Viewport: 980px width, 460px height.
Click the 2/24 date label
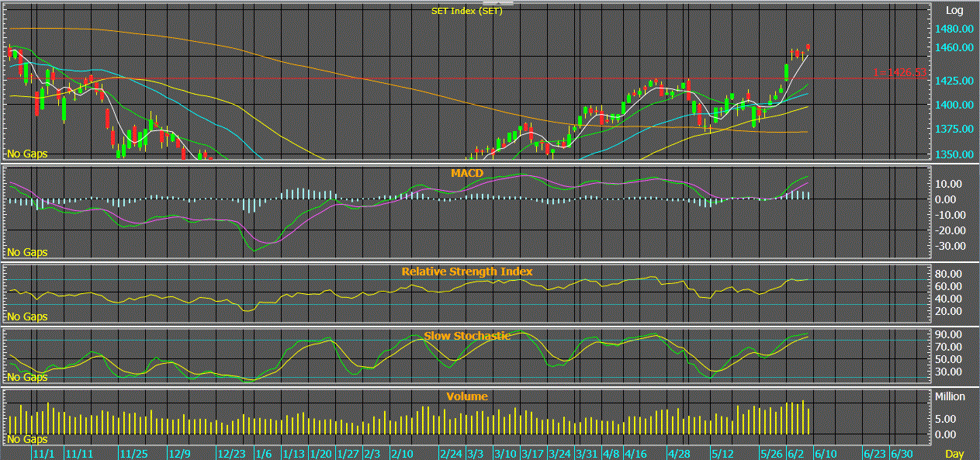tap(452, 453)
